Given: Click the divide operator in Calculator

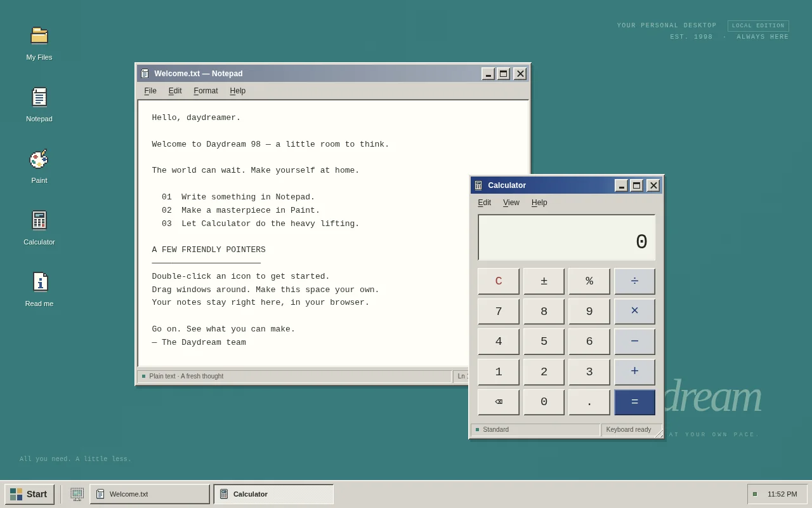Looking at the screenshot, I should point(634,281).
